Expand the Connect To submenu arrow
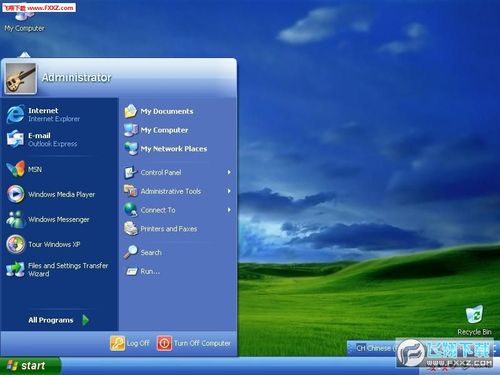The height and width of the screenshot is (375, 500). coord(229,210)
